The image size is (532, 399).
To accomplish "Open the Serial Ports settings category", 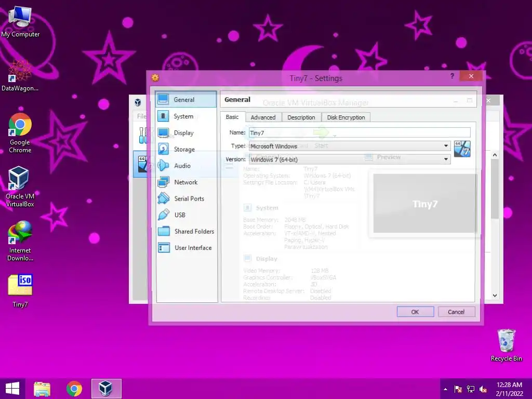I will (x=185, y=198).
